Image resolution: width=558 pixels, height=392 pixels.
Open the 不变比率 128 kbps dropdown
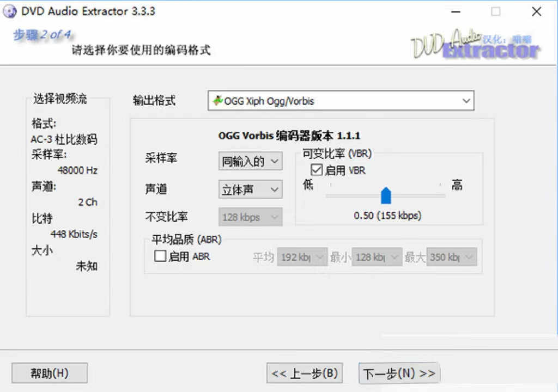(x=250, y=217)
